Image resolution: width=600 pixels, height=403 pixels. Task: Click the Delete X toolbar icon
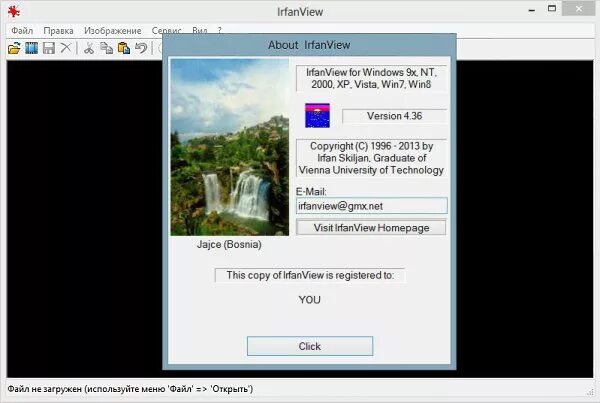[x=66, y=48]
